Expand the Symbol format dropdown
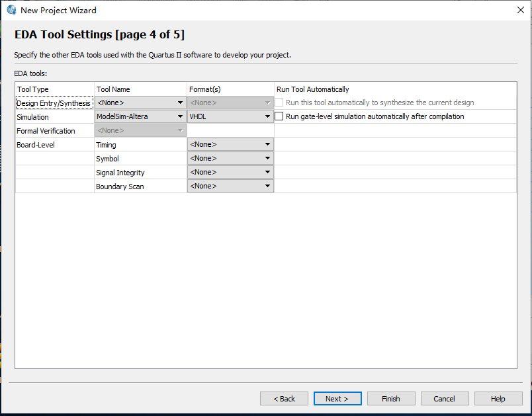The width and height of the screenshot is (532, 416). 230,158
